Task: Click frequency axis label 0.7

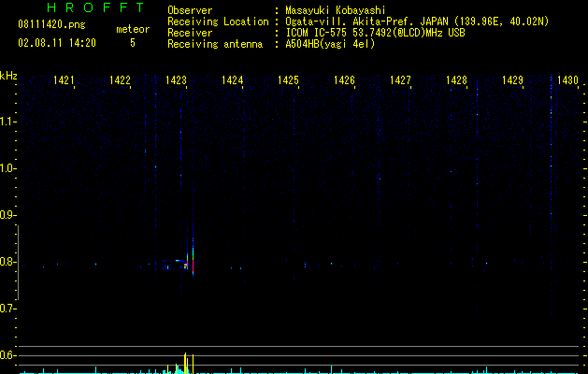Action: (7, 309)
